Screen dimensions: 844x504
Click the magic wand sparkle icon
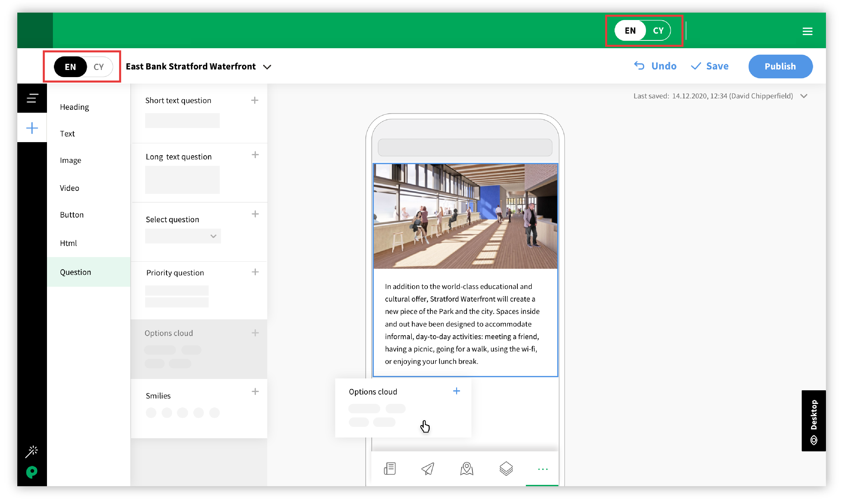[x=33, y=451]
